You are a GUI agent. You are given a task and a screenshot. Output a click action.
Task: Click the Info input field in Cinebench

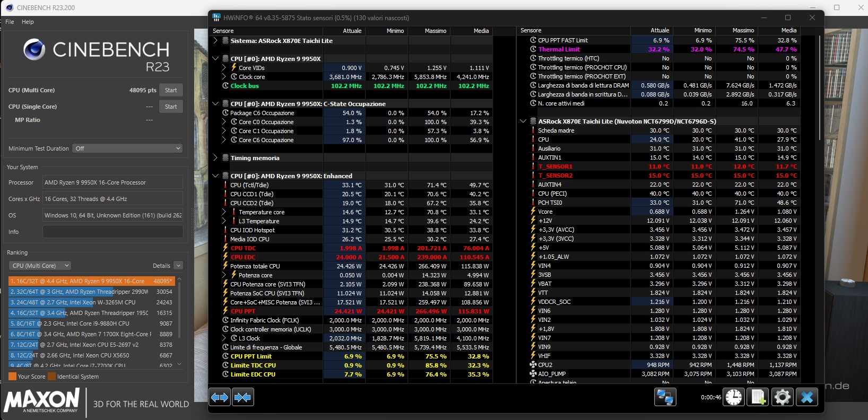(113, 232)
